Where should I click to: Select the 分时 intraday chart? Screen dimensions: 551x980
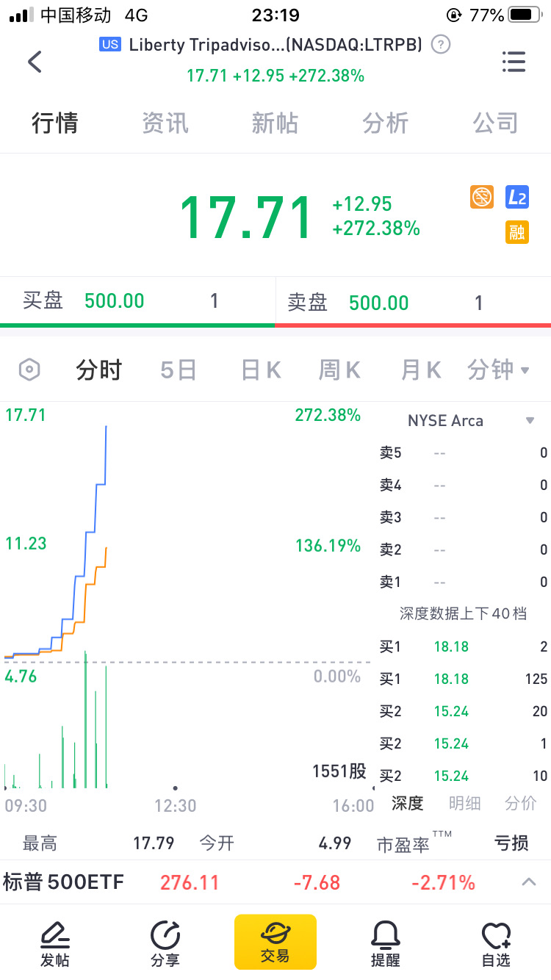99,370
